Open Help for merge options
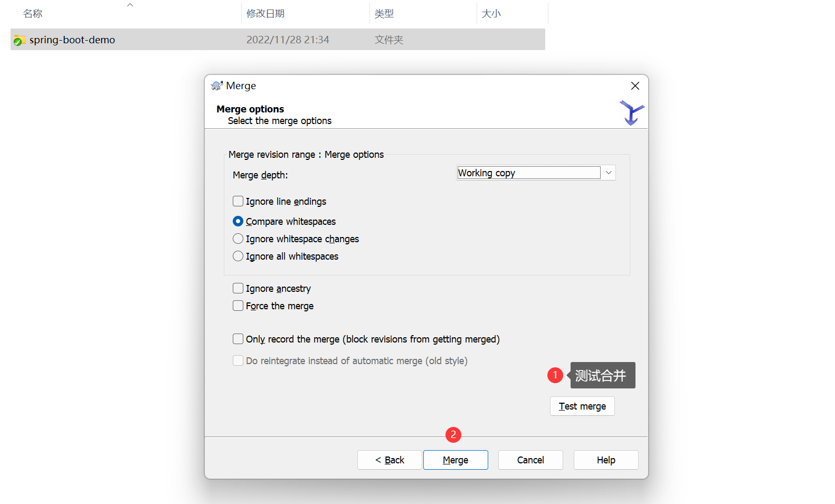Image resolution: width=835 pixels, height=504 pixels. point(606,460)
